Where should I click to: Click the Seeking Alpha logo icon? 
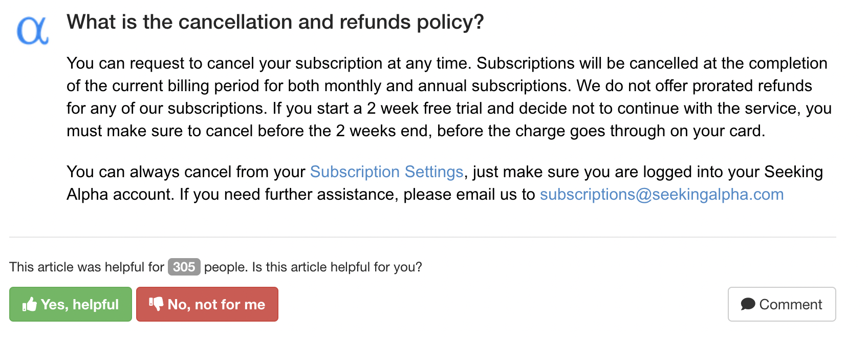pyautogui.click(x=32, y=30)
